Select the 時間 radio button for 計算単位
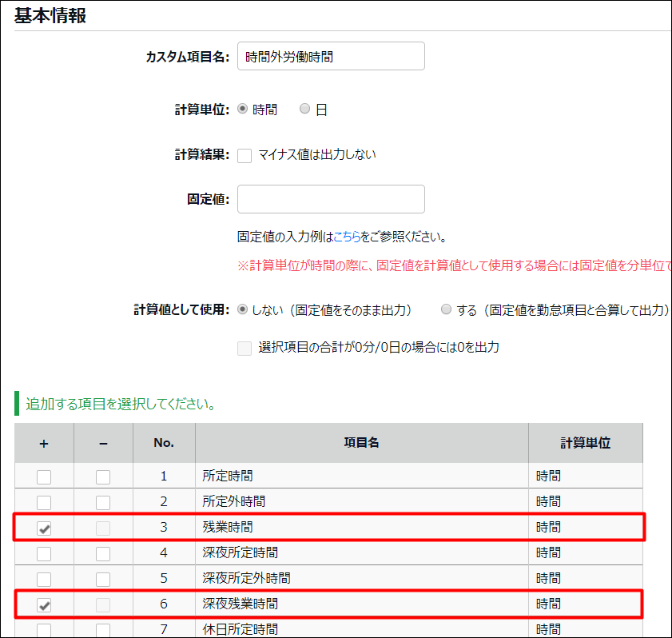The image size is (672, 638). coord(242,108)
